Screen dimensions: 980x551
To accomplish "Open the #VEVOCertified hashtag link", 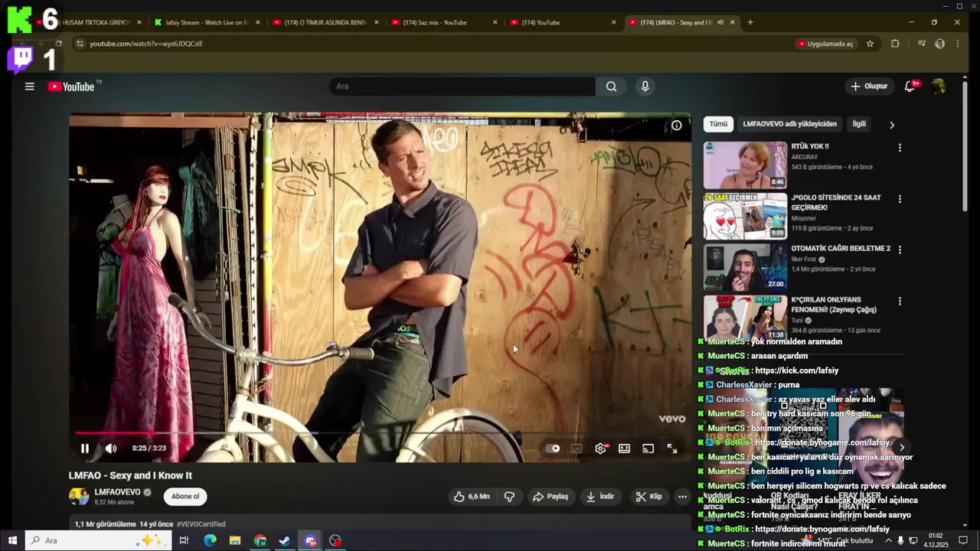I will [201, 524].
